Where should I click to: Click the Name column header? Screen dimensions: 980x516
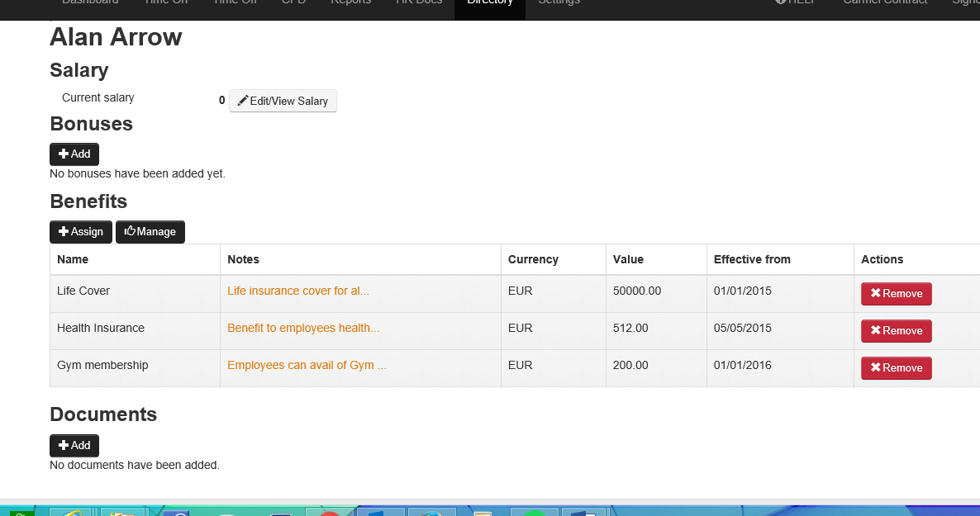(x=73, y=259)
